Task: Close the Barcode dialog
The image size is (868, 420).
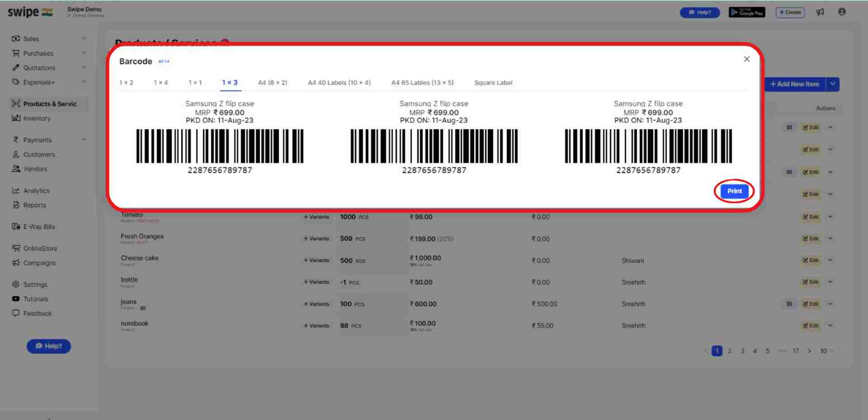Action: 746,59
